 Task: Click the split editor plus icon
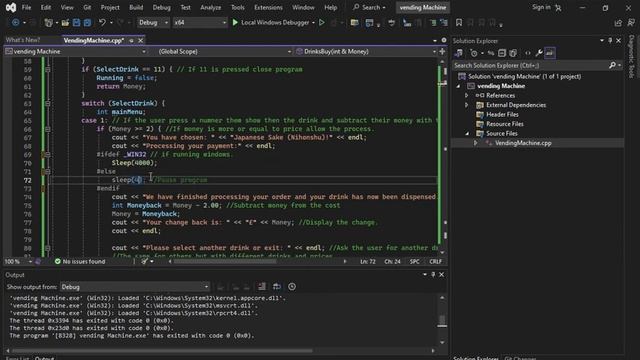point(442,51)
